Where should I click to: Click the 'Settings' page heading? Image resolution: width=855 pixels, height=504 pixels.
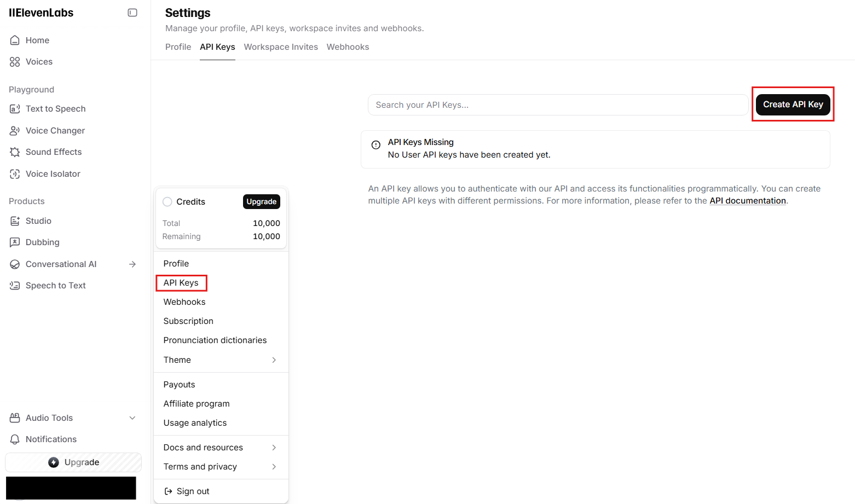coord(188,13)
